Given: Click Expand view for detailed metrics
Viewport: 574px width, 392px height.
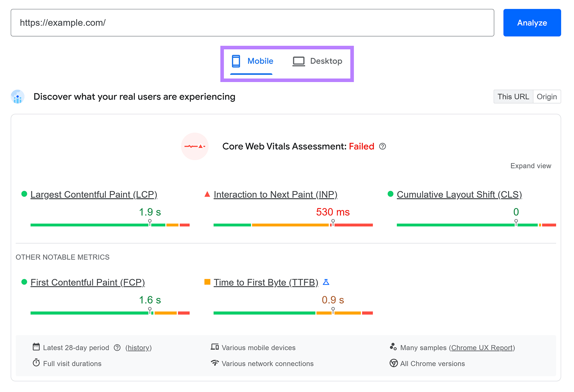Looking at the screenshot, I should click(531, 166).
